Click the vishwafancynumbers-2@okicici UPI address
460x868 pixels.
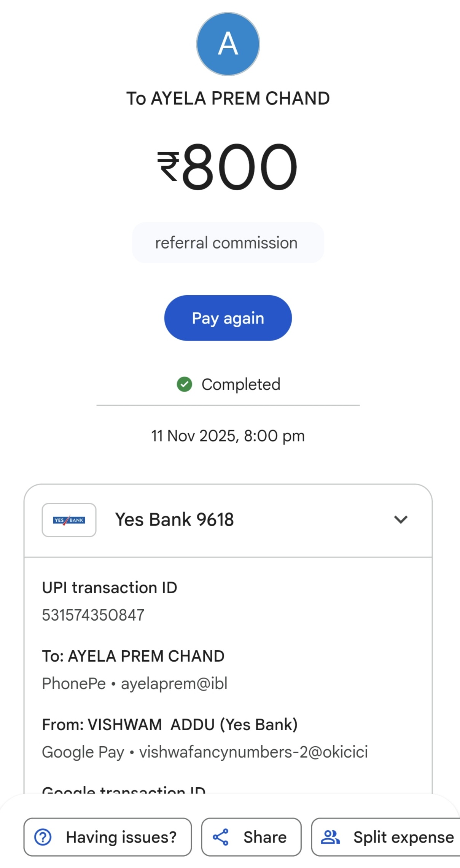click(253, 752)
